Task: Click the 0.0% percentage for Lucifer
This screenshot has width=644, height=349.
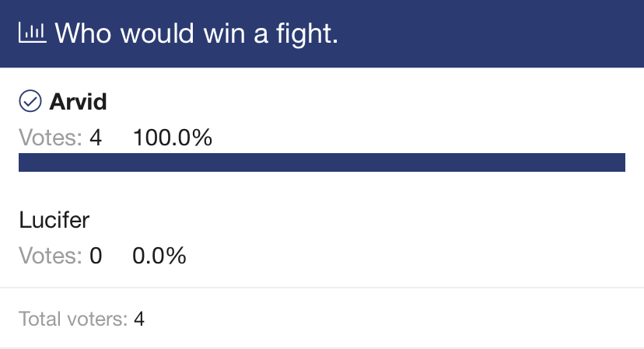Action: point(159,256)
